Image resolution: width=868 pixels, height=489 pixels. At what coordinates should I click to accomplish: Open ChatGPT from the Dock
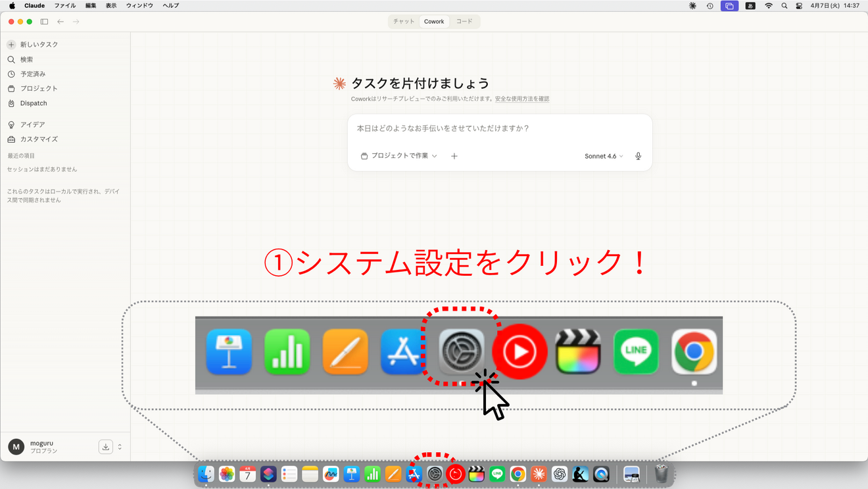coord(560,474)
